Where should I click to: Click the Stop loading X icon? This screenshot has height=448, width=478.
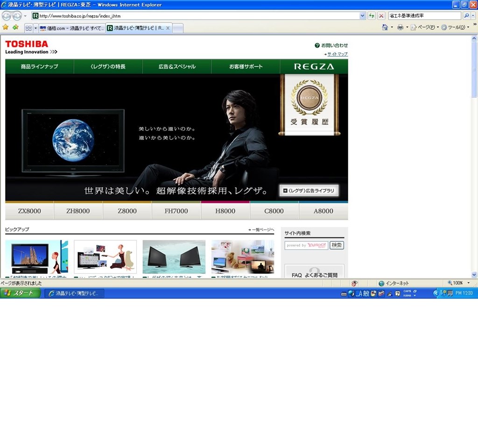tap(381, 15)
